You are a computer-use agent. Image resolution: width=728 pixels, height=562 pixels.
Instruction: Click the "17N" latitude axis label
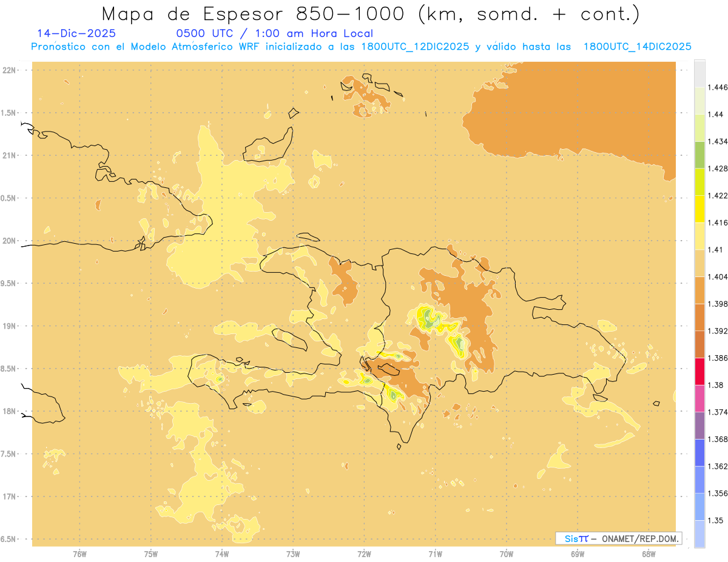[x=9, y=497]
